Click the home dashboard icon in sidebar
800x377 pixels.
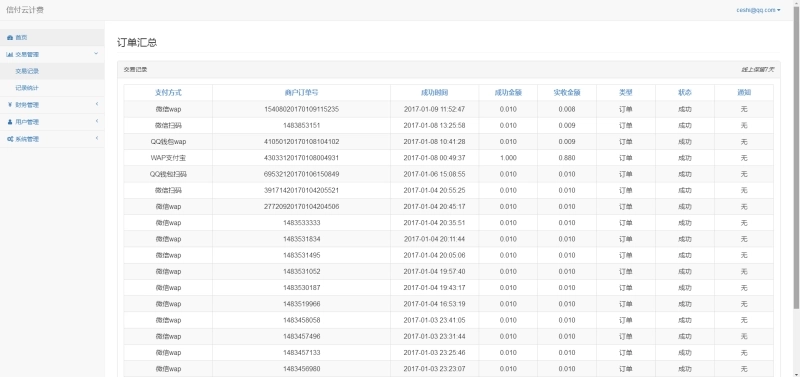(x=10, y=38)
